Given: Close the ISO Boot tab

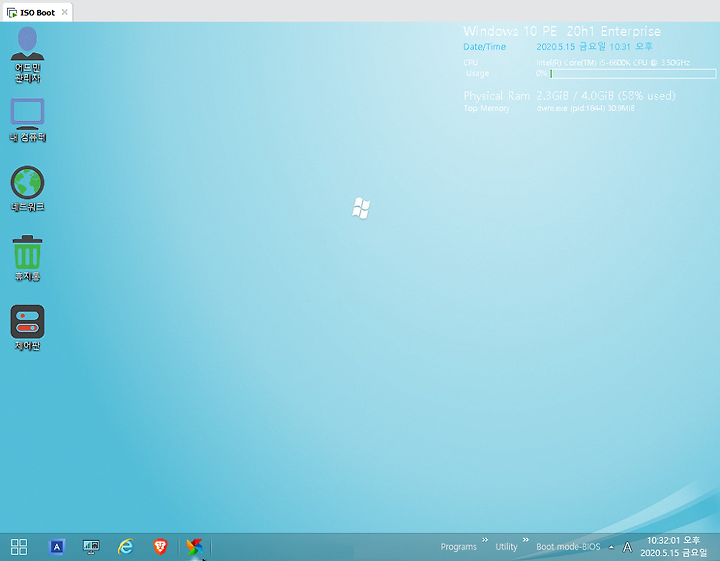Looking at the screenshot, I should click(65, 12).
